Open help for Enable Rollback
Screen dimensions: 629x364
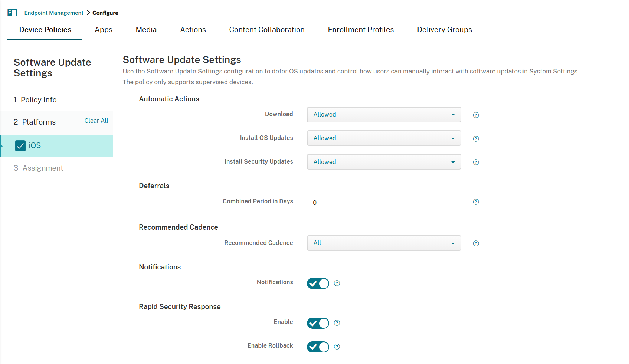click(x=337, y=347)
